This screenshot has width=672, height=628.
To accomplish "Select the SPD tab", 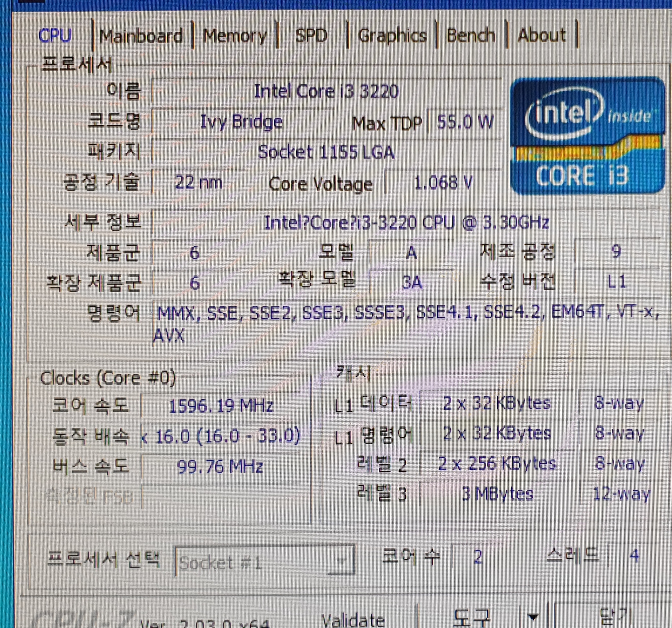I will click(311, 36).
